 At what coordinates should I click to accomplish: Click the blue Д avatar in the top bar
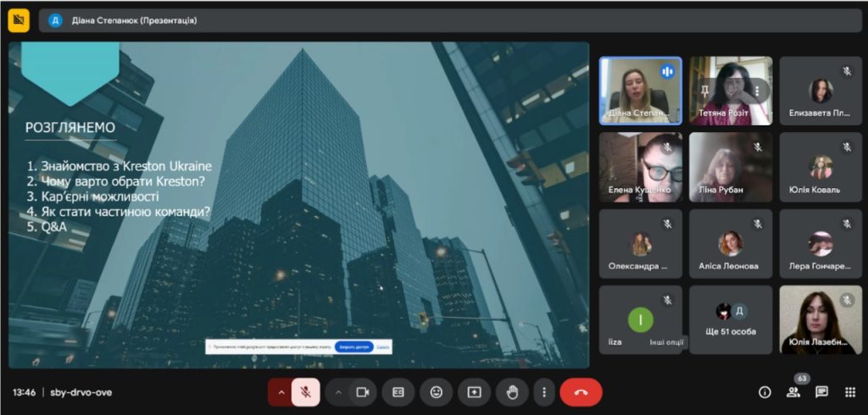[x=55, y=20]
